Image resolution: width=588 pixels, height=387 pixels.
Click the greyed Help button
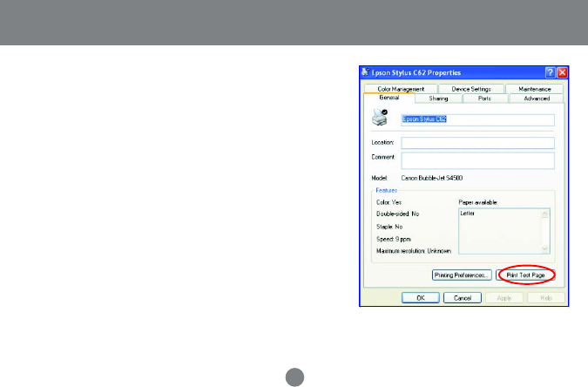(546, 298)
